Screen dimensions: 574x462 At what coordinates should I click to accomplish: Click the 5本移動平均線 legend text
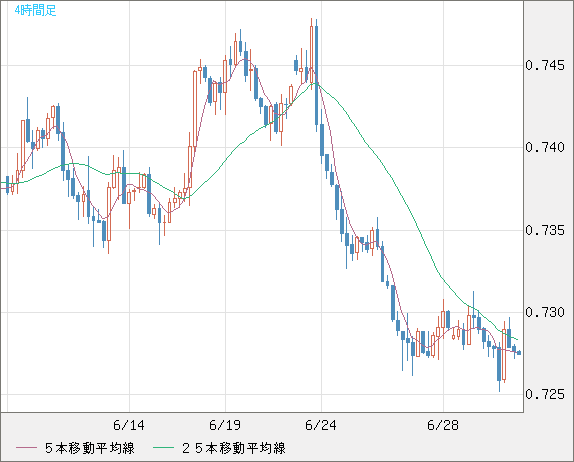pos(90,448)
